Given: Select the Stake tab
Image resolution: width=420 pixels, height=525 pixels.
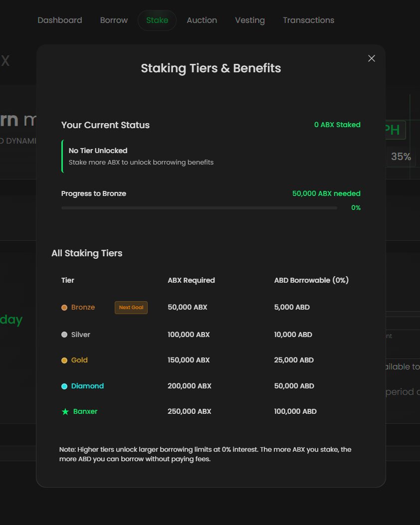Looking at the screenshot, I should [157, 20].
